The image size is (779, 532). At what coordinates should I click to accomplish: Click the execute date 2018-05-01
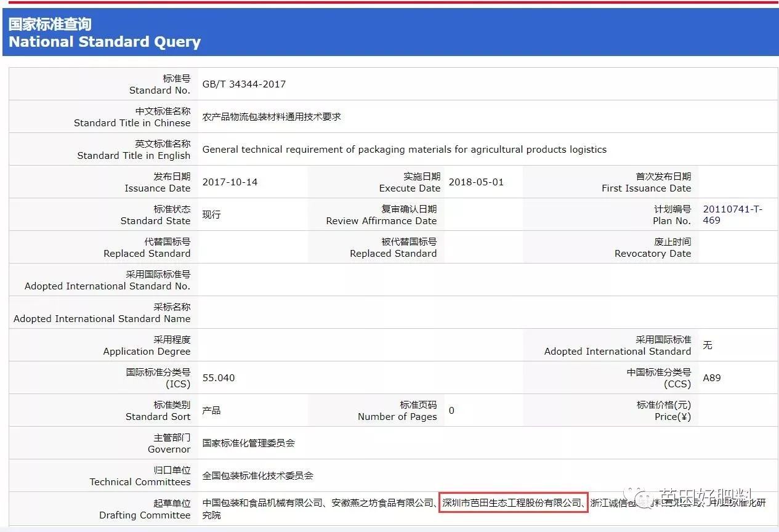coord(476,182)
